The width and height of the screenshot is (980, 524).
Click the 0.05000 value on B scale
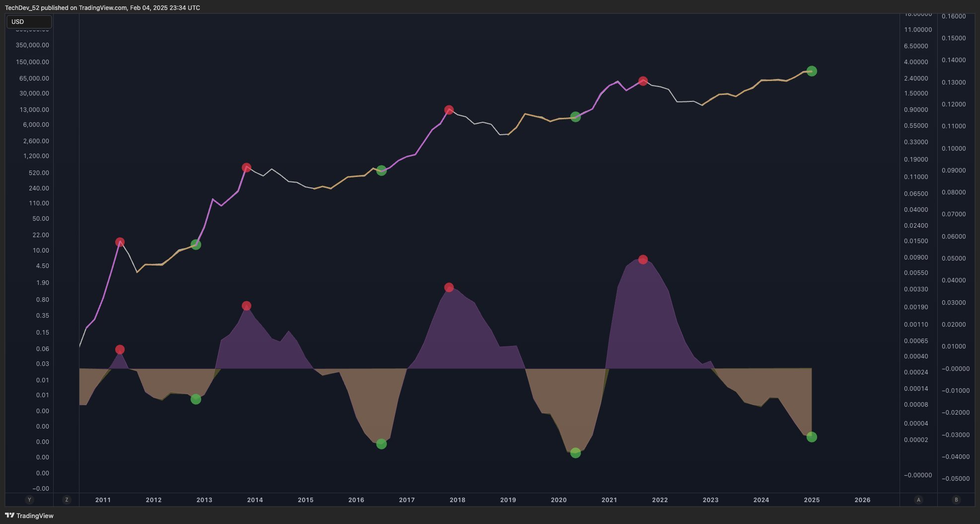pos(954,259)
